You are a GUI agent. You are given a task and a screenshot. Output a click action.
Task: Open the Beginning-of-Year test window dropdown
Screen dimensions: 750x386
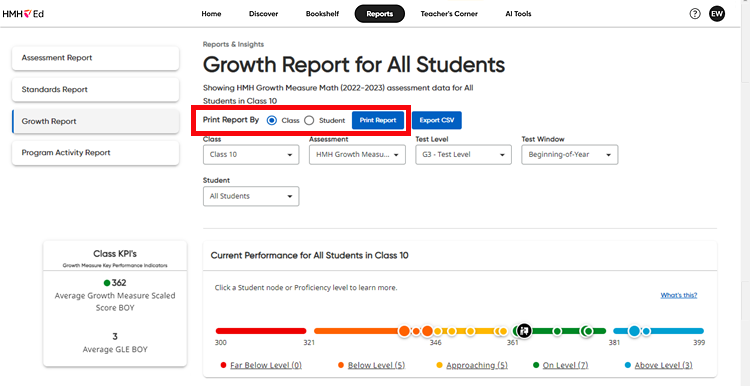570,155
